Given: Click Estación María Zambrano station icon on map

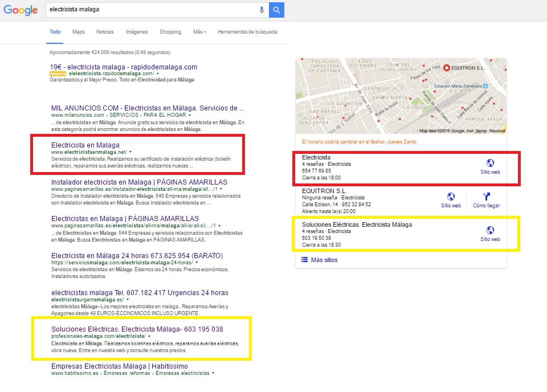Looking at the screenshot, I should [x=485, y=86].
